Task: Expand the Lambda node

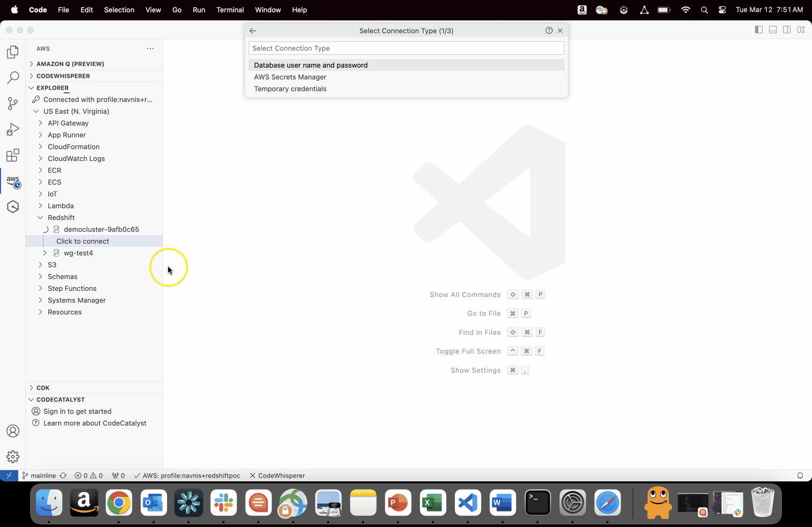Action: [x=40, y=206]
